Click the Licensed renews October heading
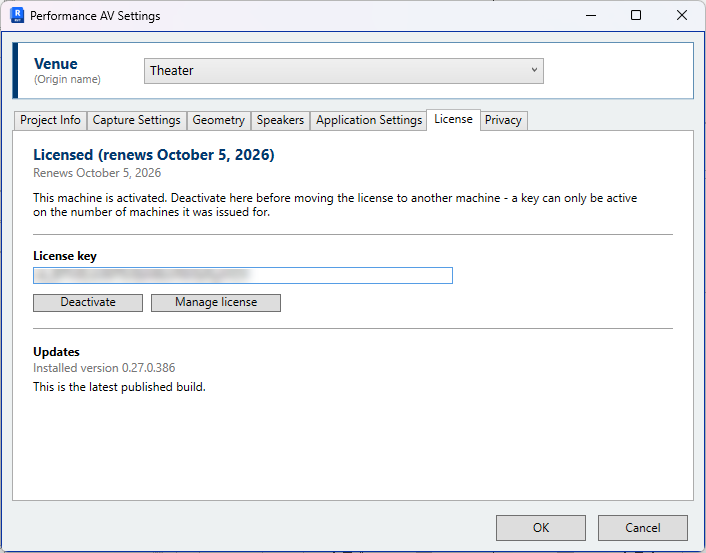Viewport: 706px width, 553px height. tap(154, 155)
